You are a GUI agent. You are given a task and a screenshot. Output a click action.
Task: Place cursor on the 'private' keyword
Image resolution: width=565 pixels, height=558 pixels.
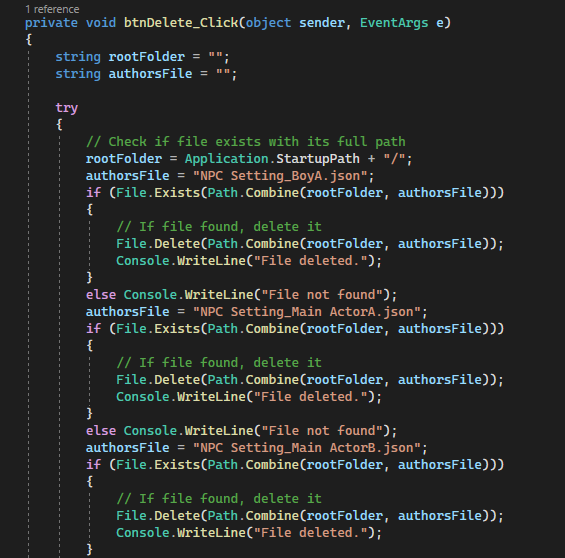52,23
